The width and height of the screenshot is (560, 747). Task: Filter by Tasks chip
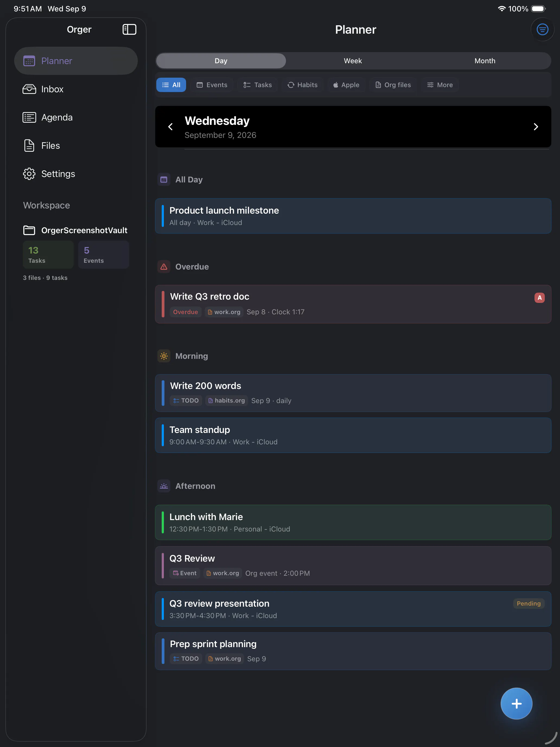coord(257,85)
